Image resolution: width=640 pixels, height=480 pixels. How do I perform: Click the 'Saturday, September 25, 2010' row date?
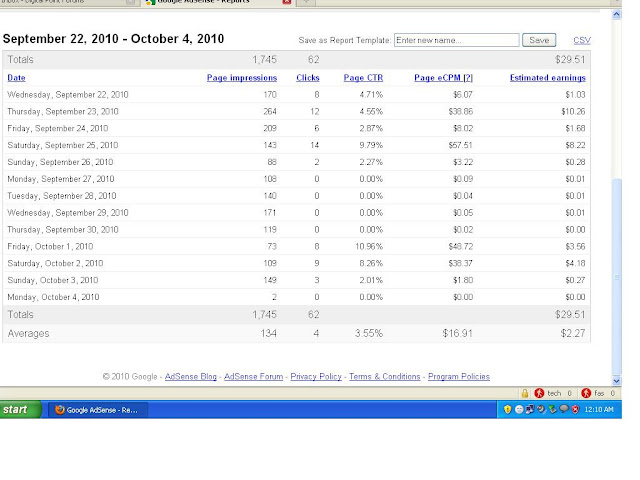pyautogui.click(x=63, y=145)
